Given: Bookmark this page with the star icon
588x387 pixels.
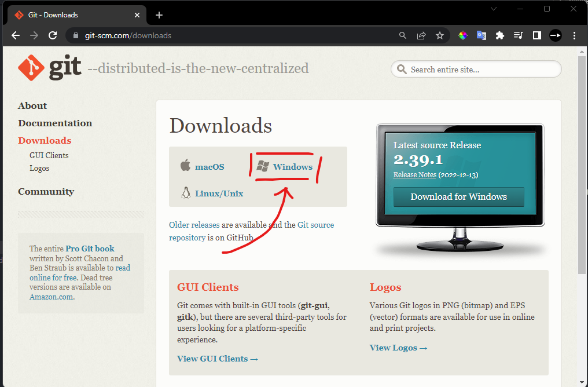Looking at the screenshot, I should click(x=439, y=35).
